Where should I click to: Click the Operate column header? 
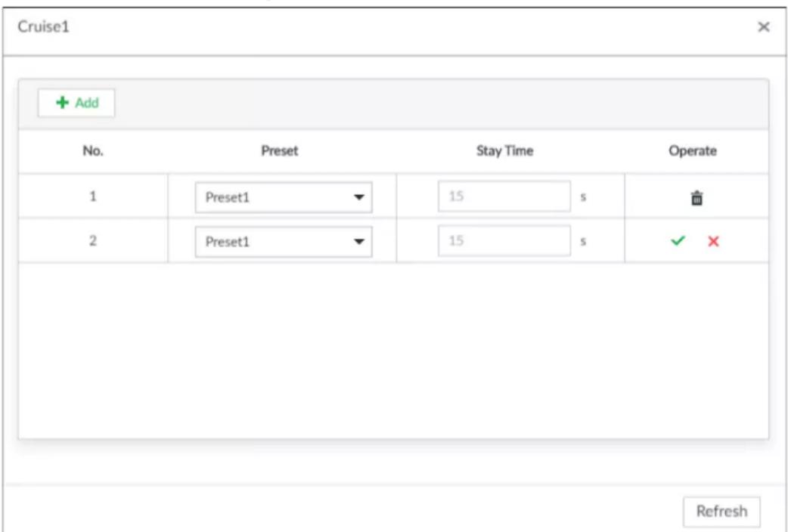tap(693, 151)
